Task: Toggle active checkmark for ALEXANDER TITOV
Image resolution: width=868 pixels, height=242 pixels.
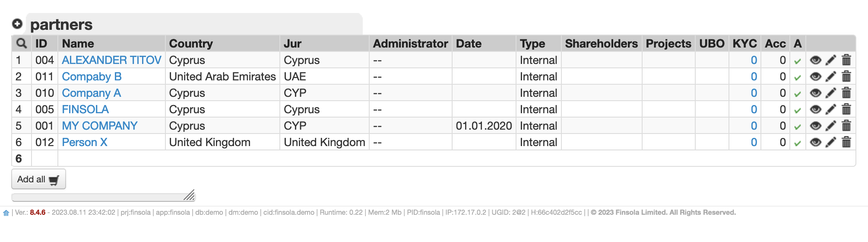Action: (798, 61)
